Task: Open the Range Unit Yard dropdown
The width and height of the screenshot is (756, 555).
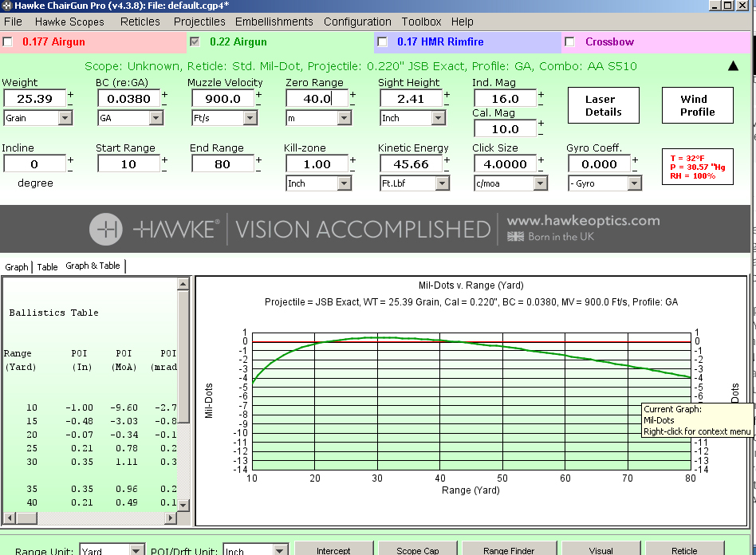Action: pyautogui.click(x=137, y=550)
